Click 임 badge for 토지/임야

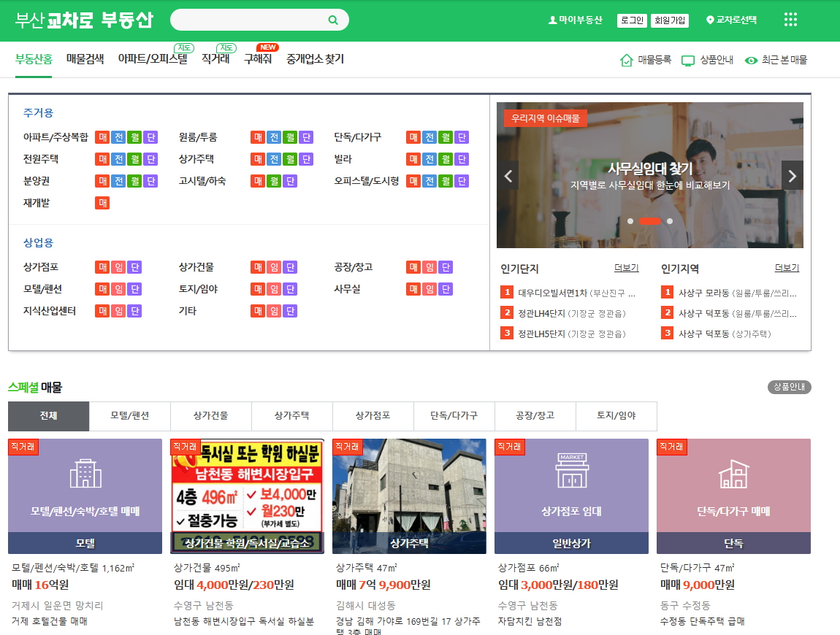point(274,289)
